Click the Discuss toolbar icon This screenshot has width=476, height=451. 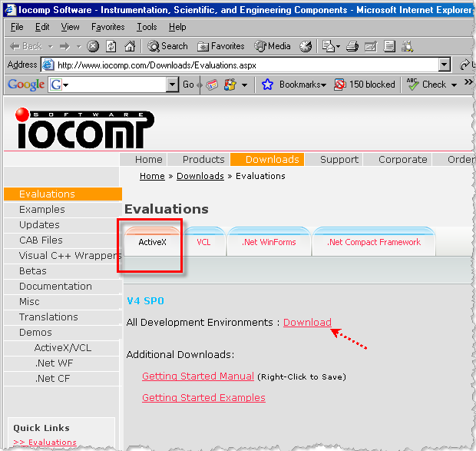(x=389, y=46)
